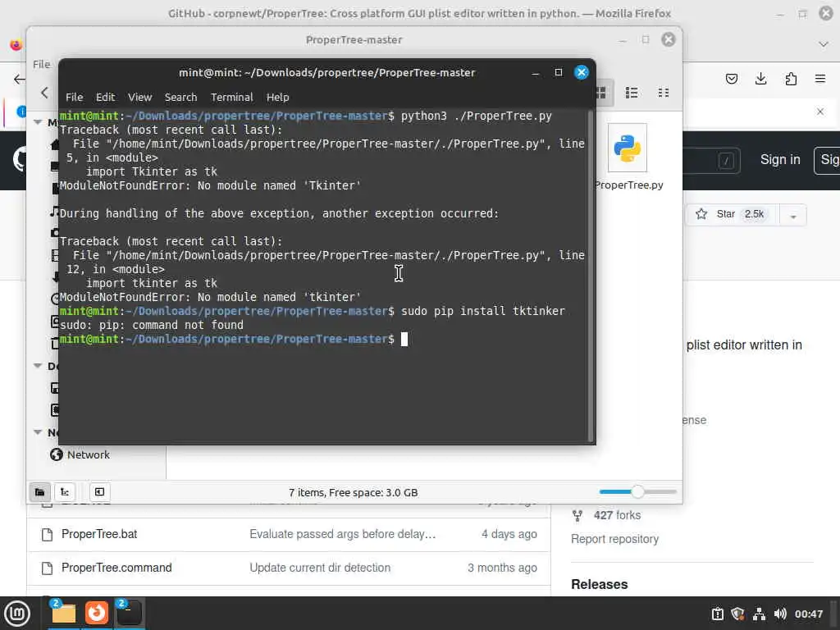Star the ProperTree repository
840x630 pixels.
[x=733, y=214]
